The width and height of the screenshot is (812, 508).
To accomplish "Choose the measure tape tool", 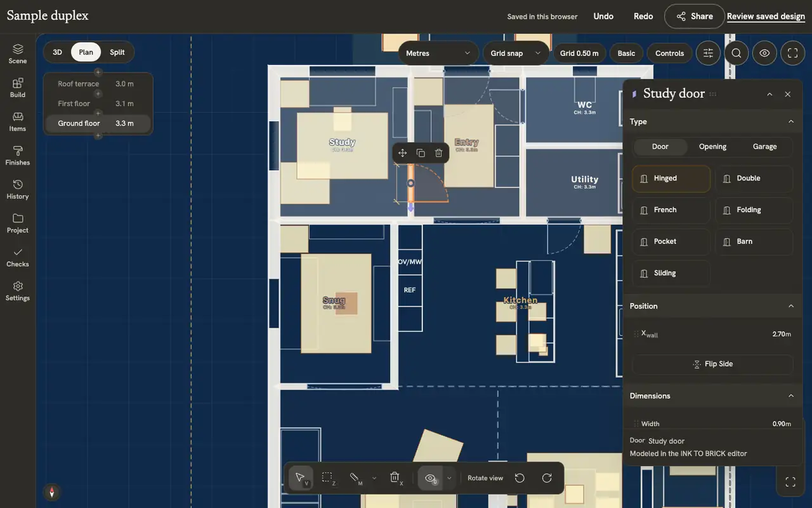I will click(355, 478).
